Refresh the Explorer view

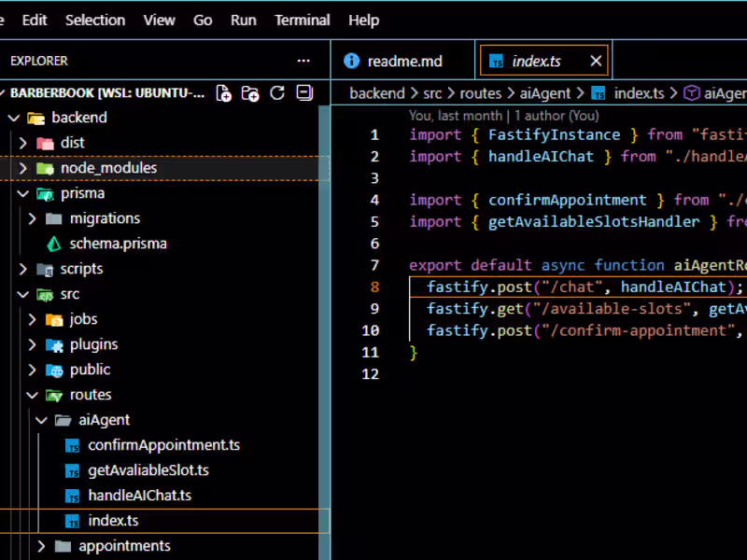point(276,92)
